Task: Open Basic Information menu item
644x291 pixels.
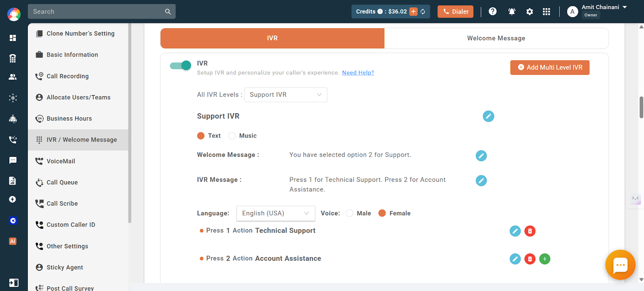Action: [78, 55]
